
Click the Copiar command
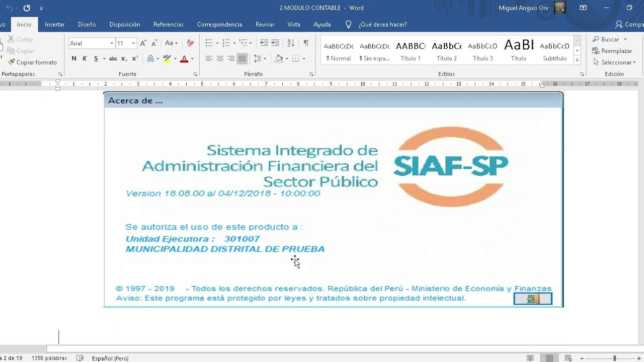pyautogui.click(x=21, y=51)
